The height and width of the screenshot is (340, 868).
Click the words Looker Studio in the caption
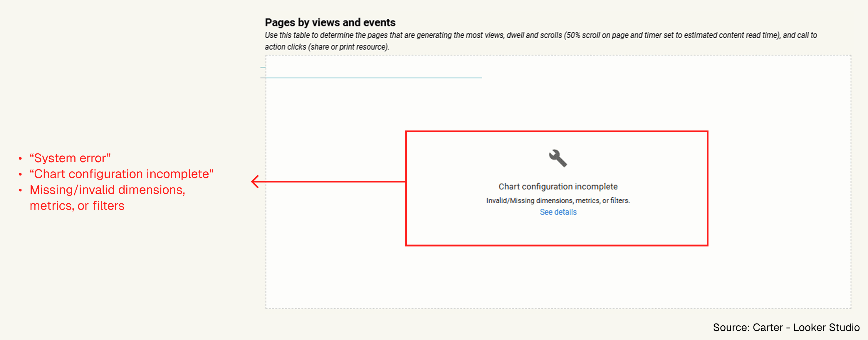click(x=826, y=328)
